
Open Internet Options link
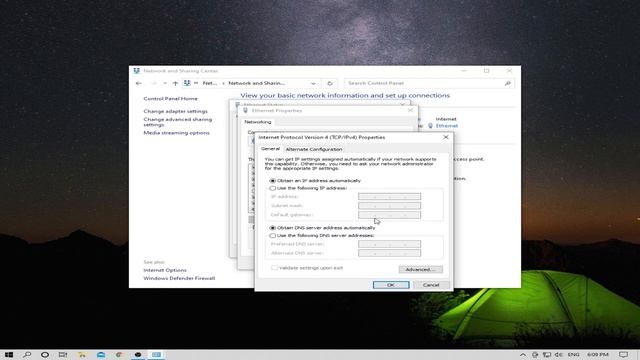click(x=164, y=270)
